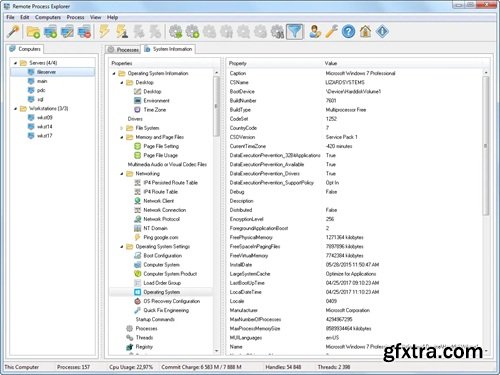Collapse the Servers (4/4) group
The height and width of the screenshot is (375, 500).
[15, 63]
